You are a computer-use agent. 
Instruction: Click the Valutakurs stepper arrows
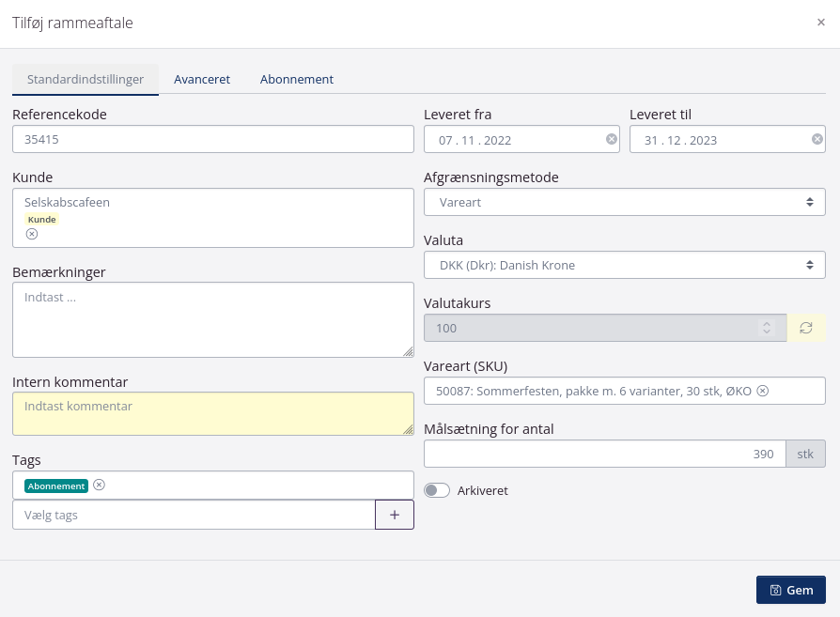(x=767, y=328)
